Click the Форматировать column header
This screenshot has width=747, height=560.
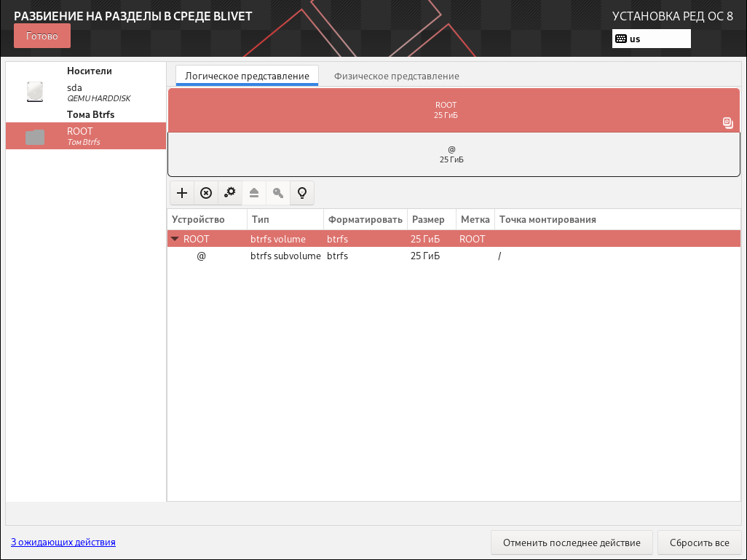(365, 220)
